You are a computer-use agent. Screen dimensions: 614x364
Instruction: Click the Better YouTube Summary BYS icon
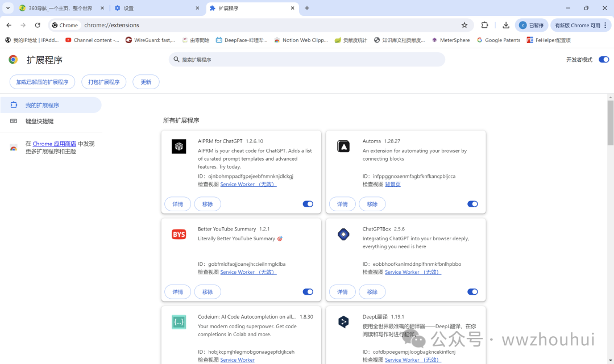tap(179, 235)
